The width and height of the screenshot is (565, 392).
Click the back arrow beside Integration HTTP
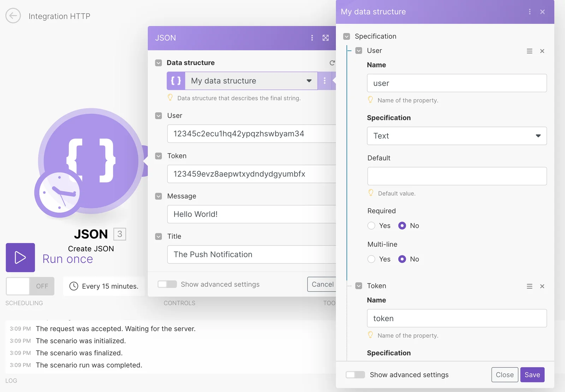tap(13, 16)
